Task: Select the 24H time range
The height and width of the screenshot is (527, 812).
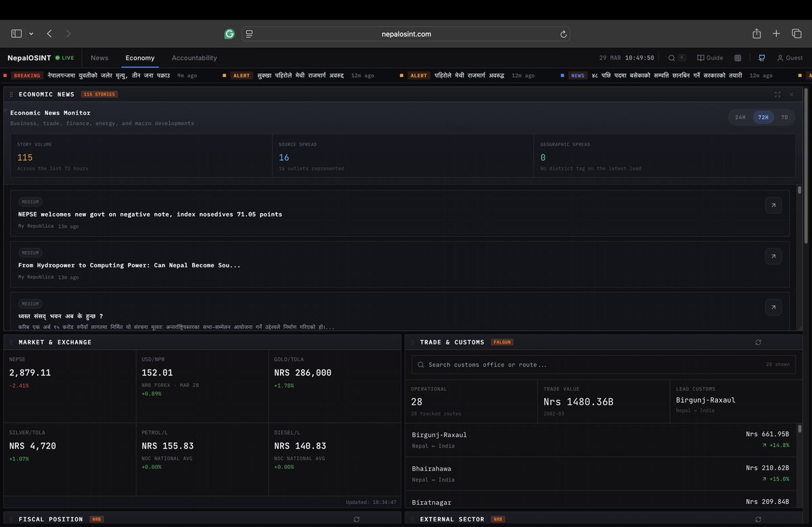Action: pyautogui.click(x=740, y=117)
